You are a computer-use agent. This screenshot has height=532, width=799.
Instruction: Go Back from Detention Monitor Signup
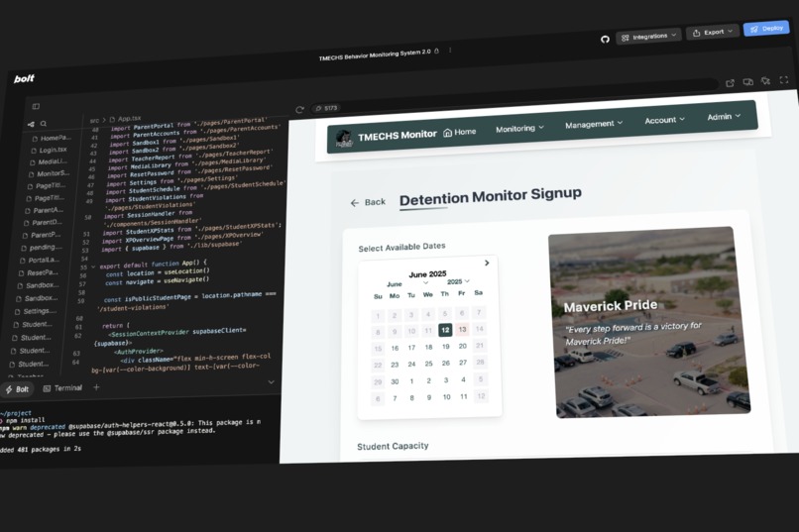point(368,202)
